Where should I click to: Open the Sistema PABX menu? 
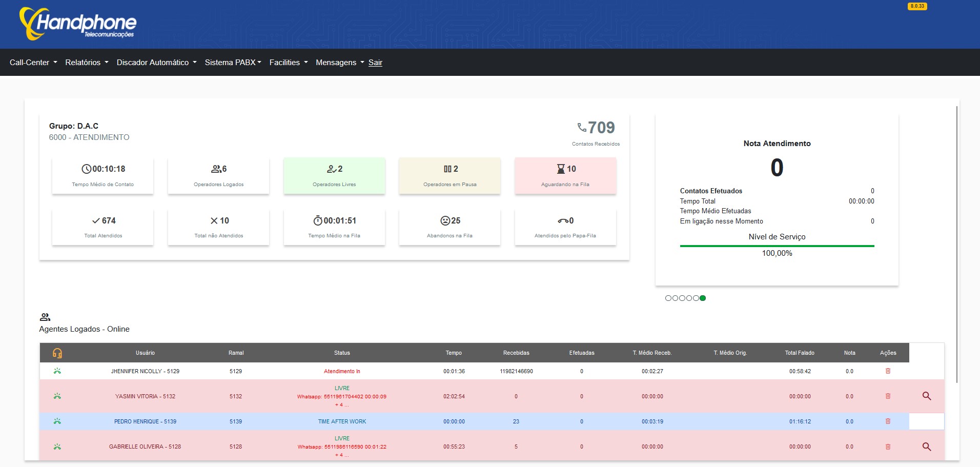[x=233, y=63]
